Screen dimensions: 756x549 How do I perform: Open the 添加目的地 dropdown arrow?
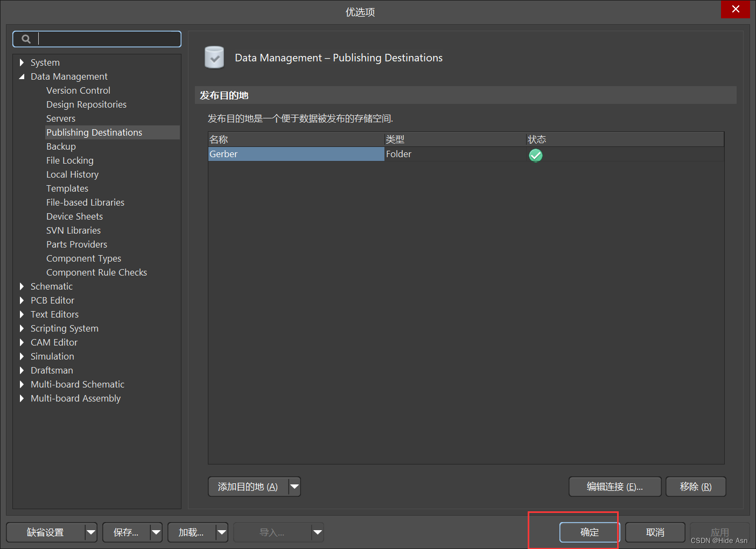[295, 487]
